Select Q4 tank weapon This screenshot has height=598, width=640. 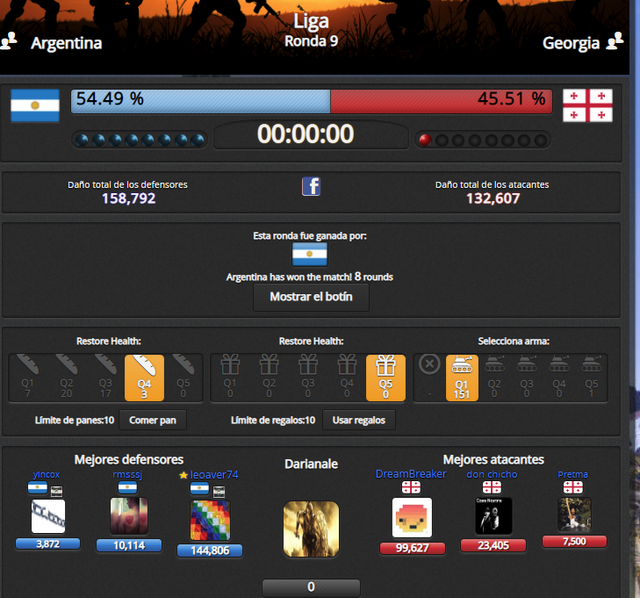[x=559, y=377]
